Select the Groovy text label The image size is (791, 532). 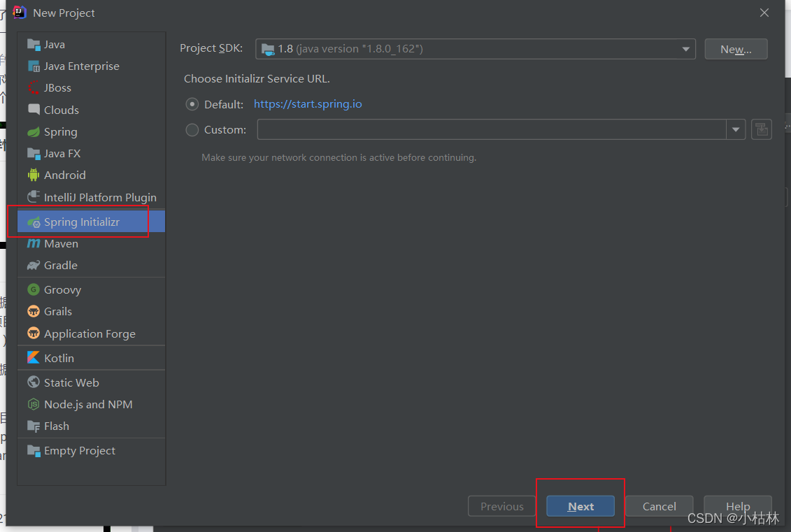tap(62, 290)
